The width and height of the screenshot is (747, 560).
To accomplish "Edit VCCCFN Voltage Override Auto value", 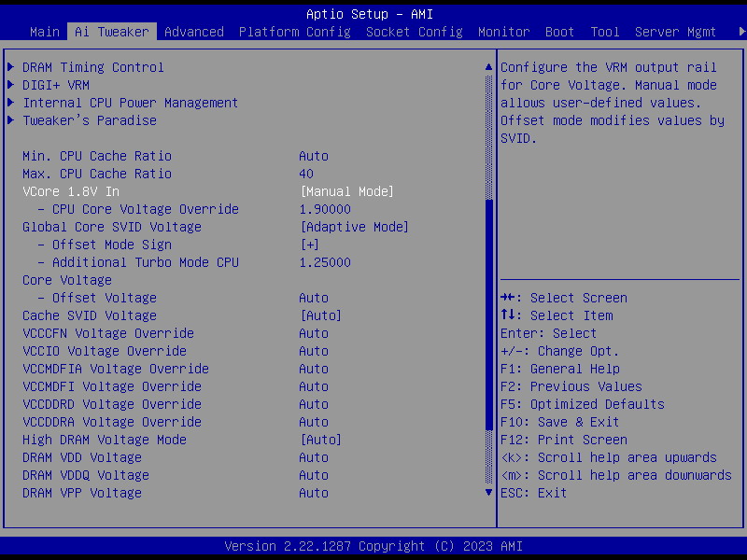I will point(314,333).
